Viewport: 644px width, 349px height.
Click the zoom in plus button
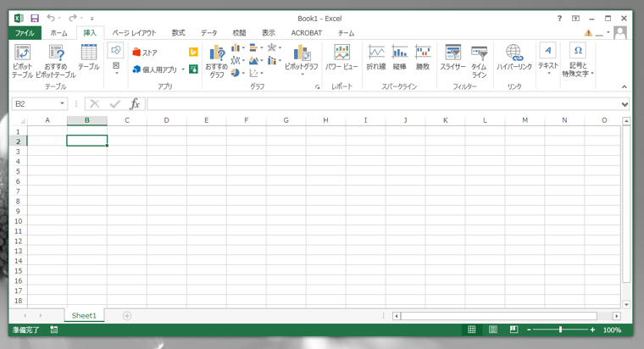[592, 330]
